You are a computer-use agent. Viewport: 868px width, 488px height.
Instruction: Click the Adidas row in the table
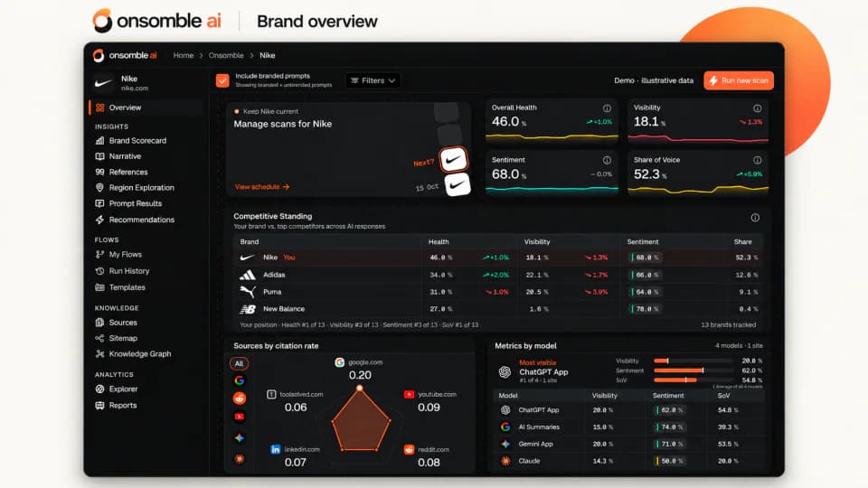click(x=497, y=275)
